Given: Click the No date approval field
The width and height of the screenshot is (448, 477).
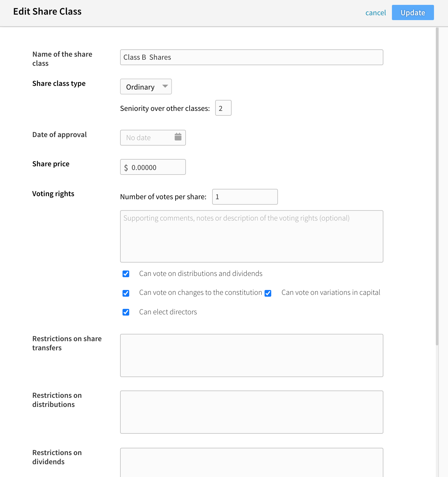Looking at the screenshot, I should 153,138.
